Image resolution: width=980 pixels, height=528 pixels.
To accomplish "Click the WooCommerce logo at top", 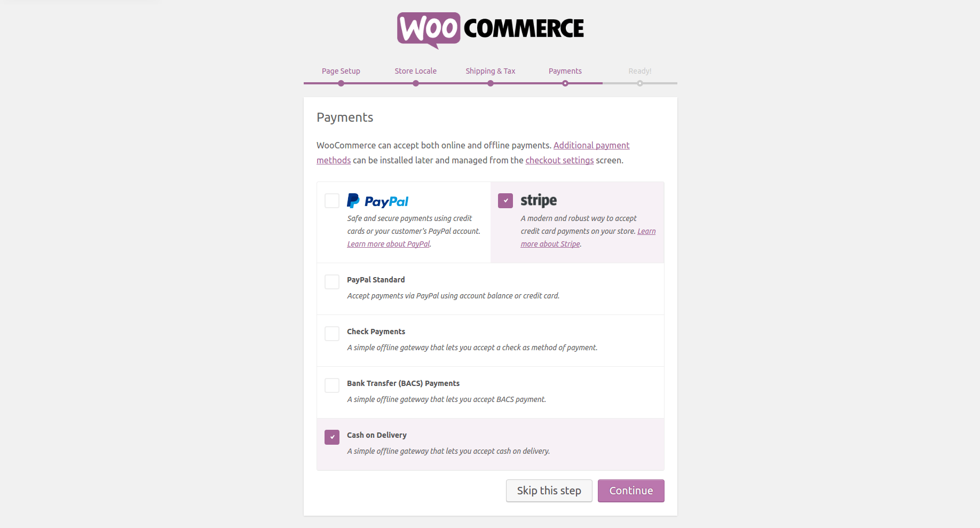I will (490, 30).
